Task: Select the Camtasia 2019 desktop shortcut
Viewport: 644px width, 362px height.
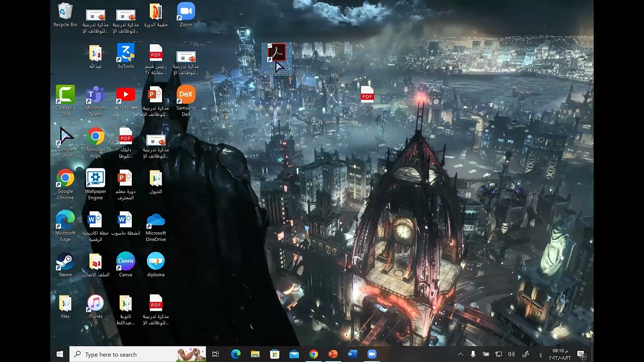Action: (x=65, y=101)
